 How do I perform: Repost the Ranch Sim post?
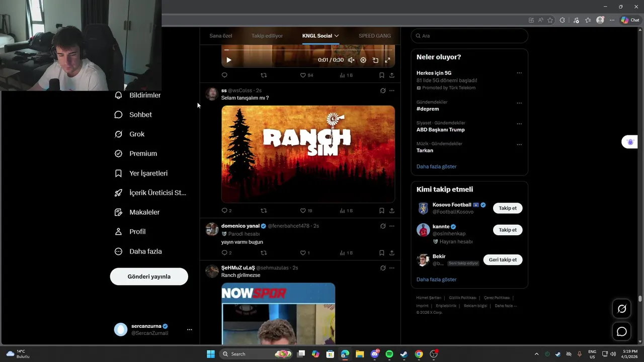click(x=264, y=211)
